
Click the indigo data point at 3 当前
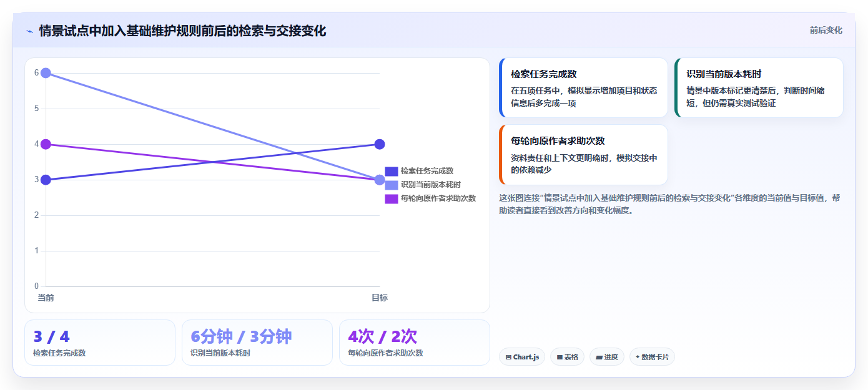tap(46, 180)
